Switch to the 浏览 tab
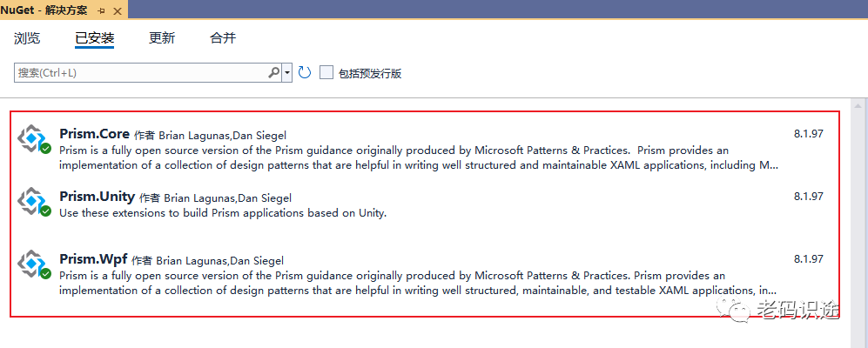This screenshot has height=348, width=868. click(x=27, y=38)
